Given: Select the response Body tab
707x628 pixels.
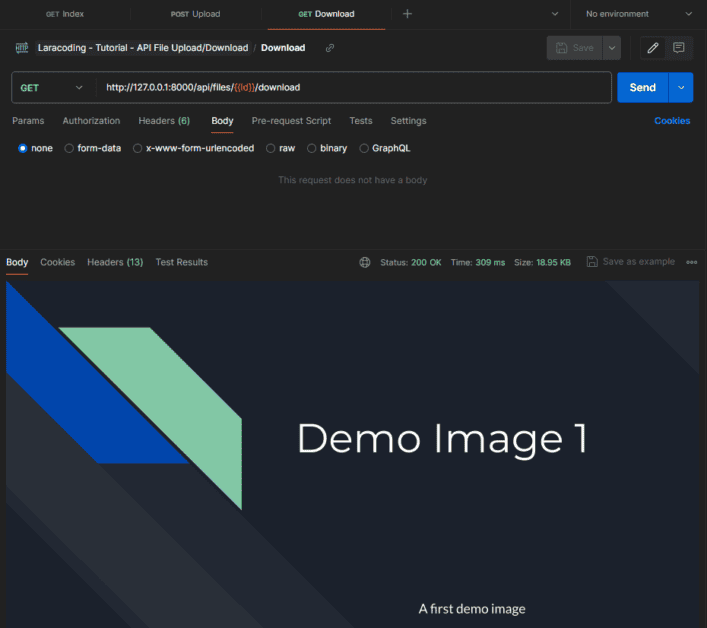Looking at the screenshot, I should click(17, 262).
